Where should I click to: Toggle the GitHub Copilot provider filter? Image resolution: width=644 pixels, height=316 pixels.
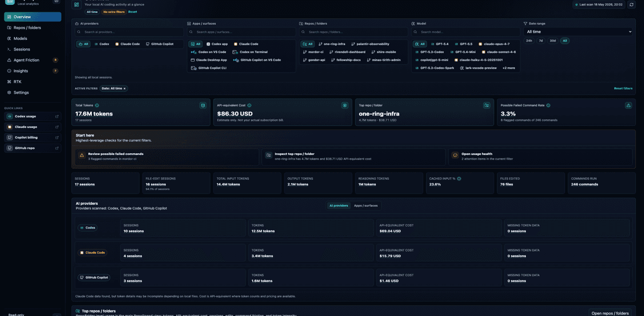point(160,44)
